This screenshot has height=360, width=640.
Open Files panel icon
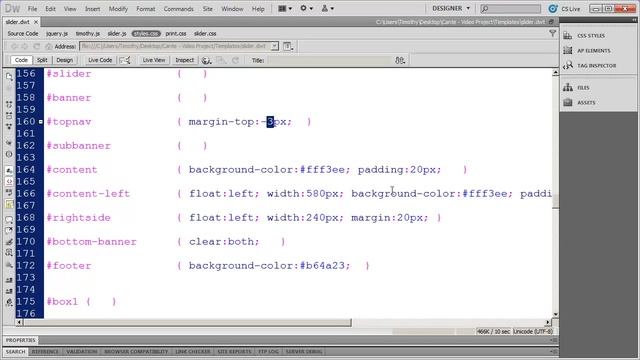click(x=568, y=87)
